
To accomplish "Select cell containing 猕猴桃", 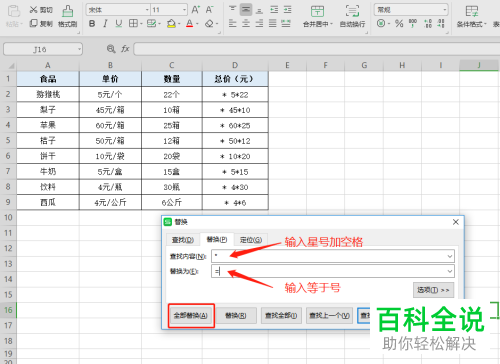I will pos(48,94).
